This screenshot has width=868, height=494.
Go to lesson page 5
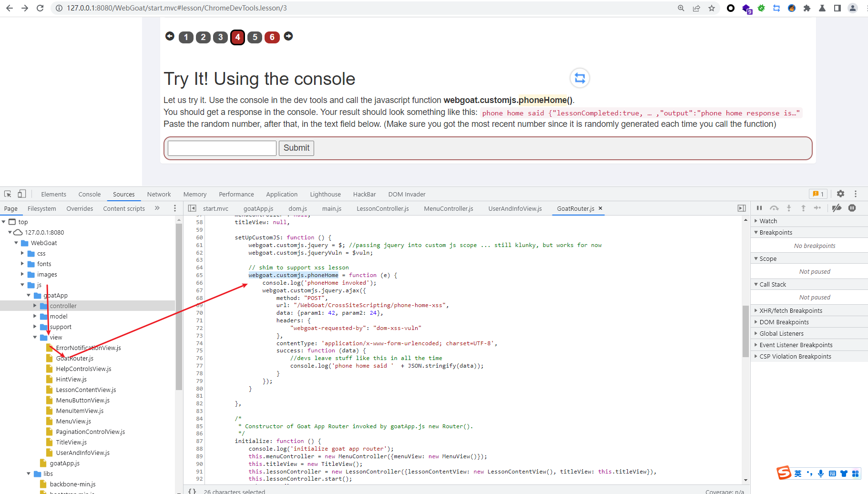(x=255, y=37)
